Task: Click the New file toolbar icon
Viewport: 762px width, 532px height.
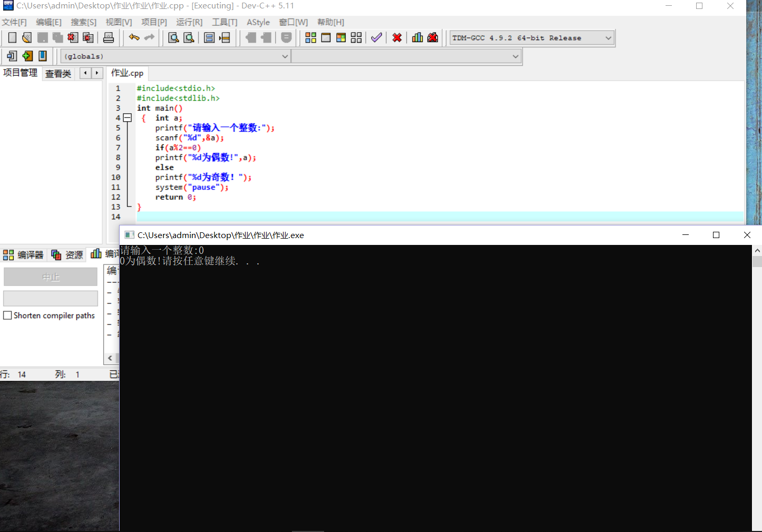Action: click(12, 38)
